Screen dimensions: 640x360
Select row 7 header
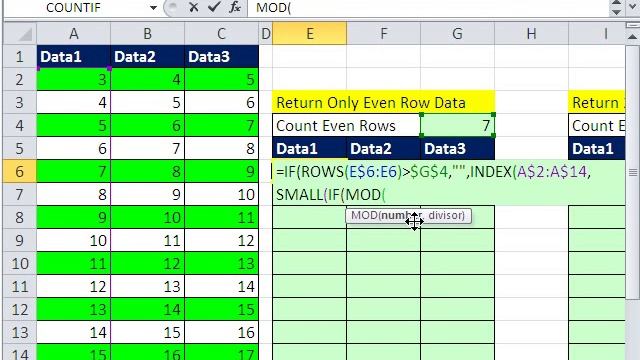(20, 194)
